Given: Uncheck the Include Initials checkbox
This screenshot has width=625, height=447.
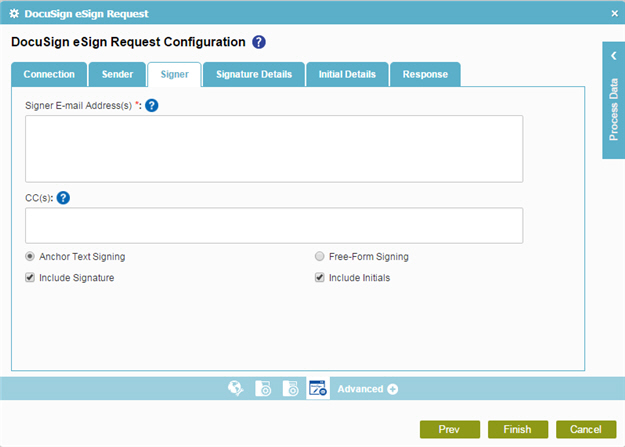Looking at the screenshot, I should click(x=320, y=278).
